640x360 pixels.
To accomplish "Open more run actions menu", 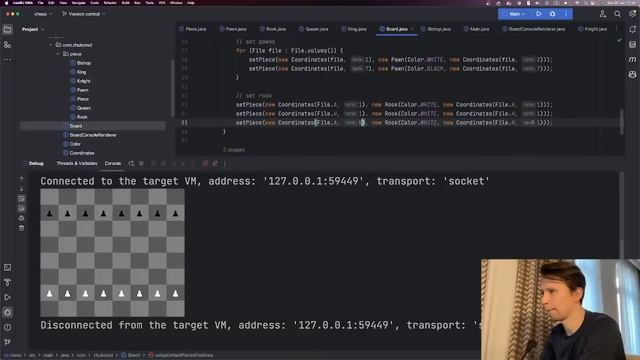I will (x=566, y=14).
